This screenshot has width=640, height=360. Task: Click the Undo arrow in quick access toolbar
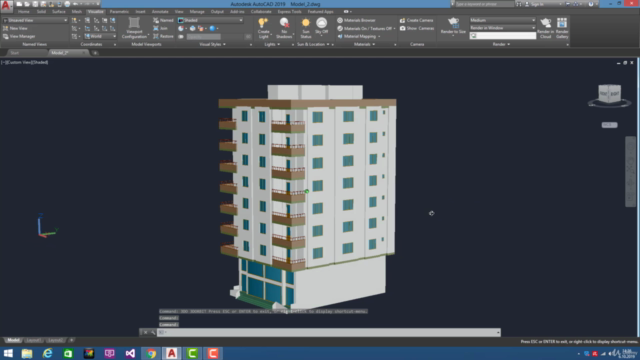tap(75, 4)
